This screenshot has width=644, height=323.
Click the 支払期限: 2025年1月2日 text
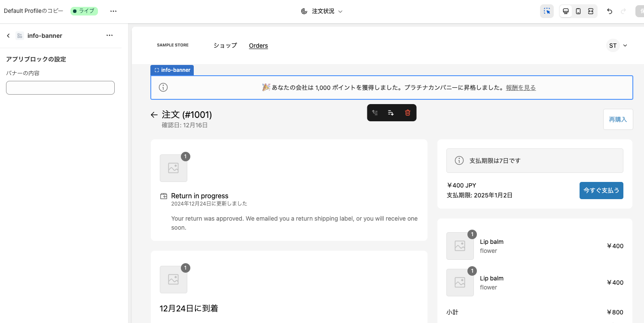point(479,195)
